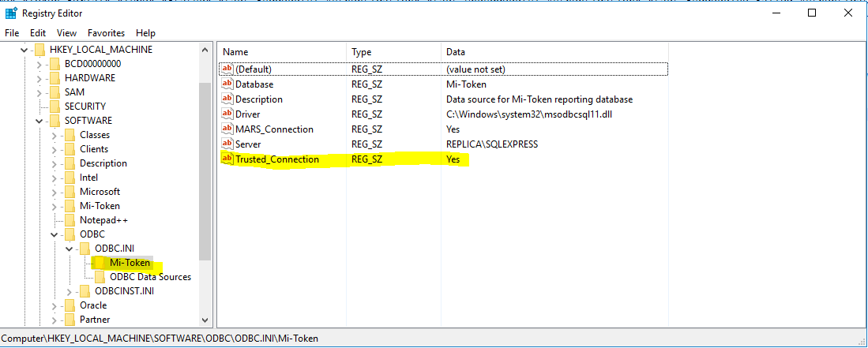Select the ODBC Data Sources key label

tap(151, 277)
